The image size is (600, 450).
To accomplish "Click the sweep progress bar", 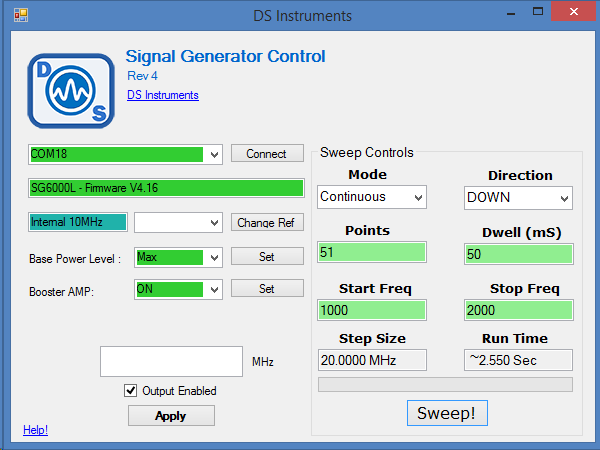I will pos(445,384).
